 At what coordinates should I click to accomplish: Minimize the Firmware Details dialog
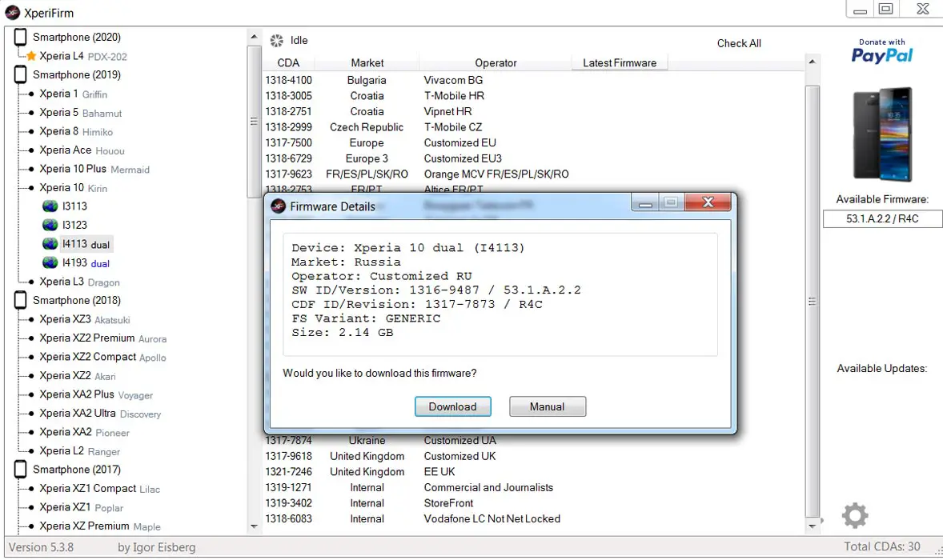coord(644,202)
